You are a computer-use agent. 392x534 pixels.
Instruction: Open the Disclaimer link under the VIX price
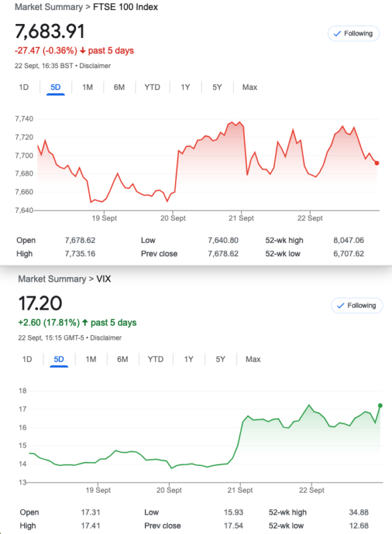106,338
